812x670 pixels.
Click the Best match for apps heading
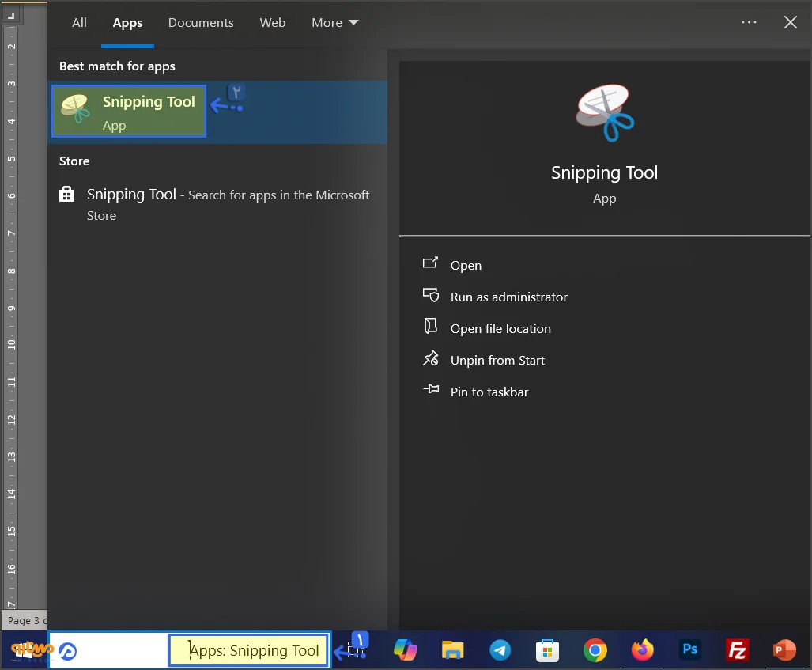(x=117, y=66)
